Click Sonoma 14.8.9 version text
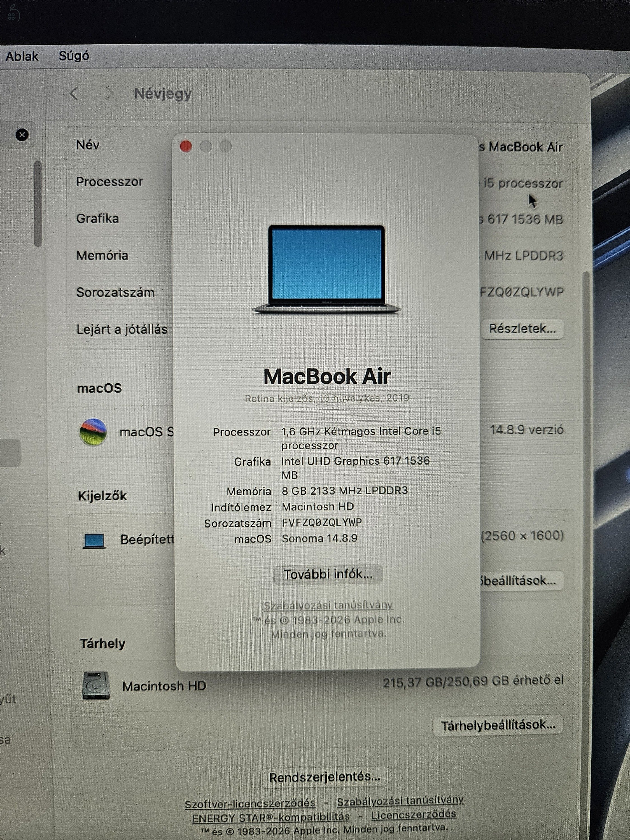The image size is (630, 840). point(319,538)
